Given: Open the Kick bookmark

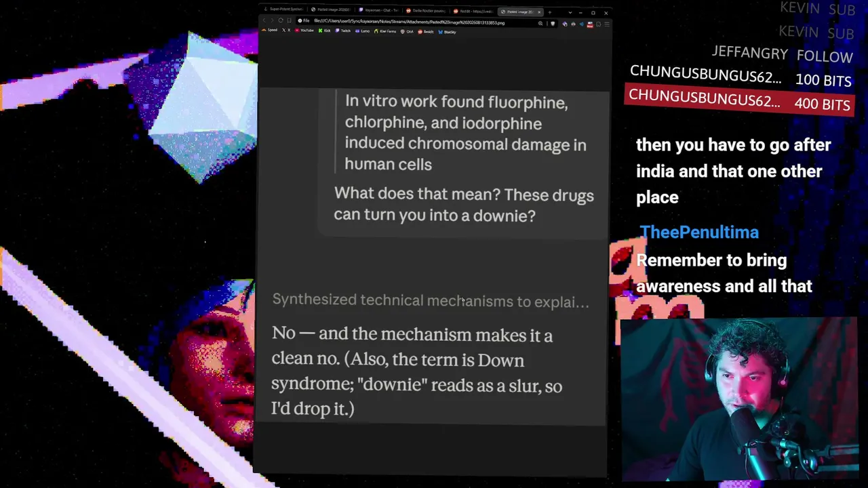Looking at the screenshot, I should click(325, 31).
